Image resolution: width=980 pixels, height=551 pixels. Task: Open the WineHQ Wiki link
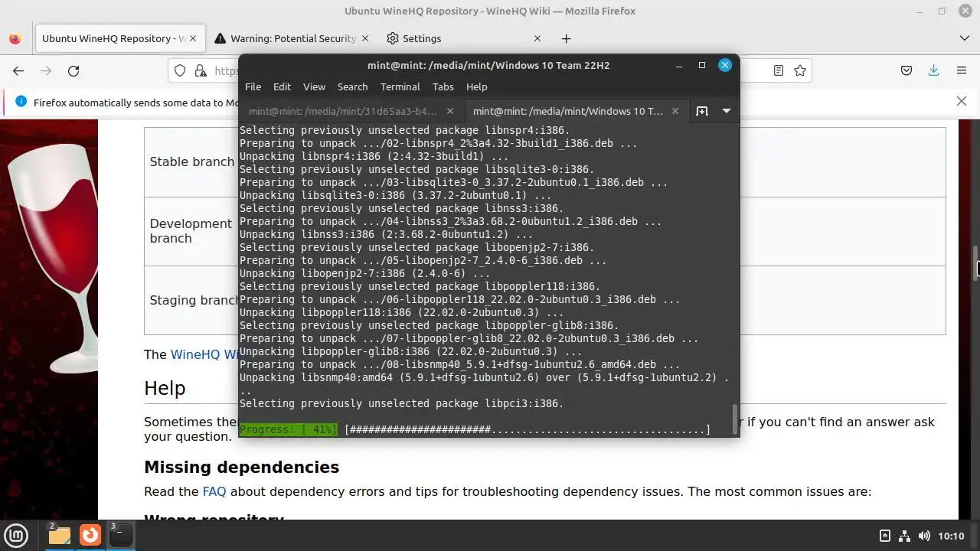[204, 354]
